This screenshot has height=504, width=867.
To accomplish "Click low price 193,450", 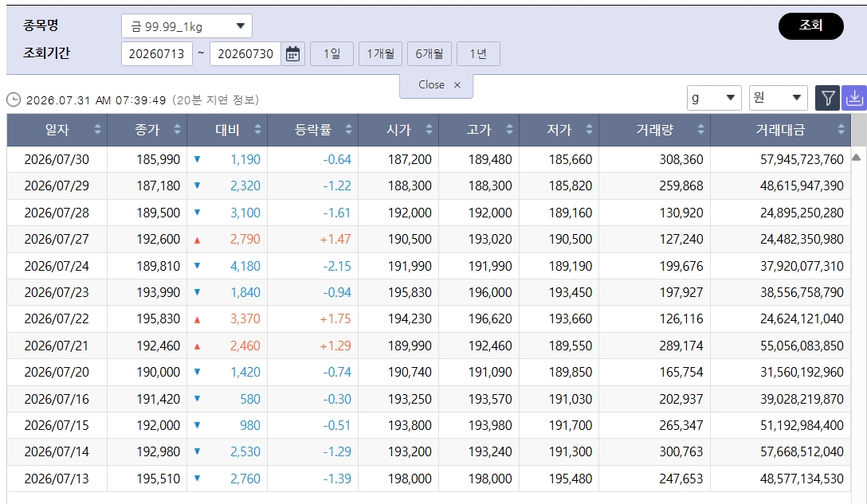I will (x=570, y=292).
